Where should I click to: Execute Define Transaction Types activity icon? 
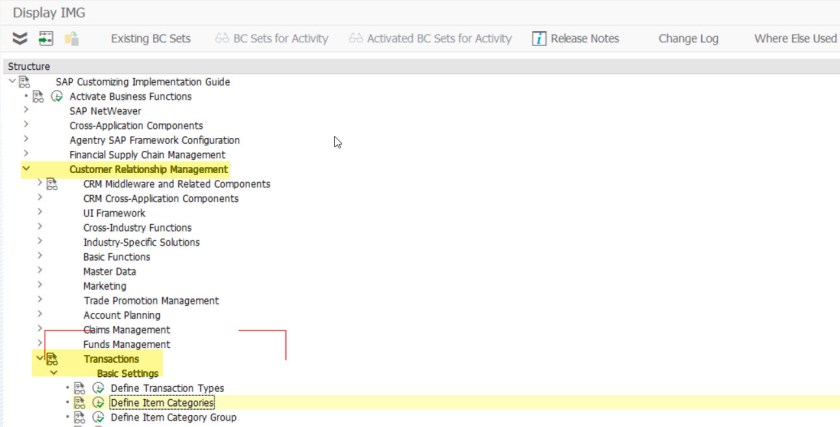pos(98,388)
